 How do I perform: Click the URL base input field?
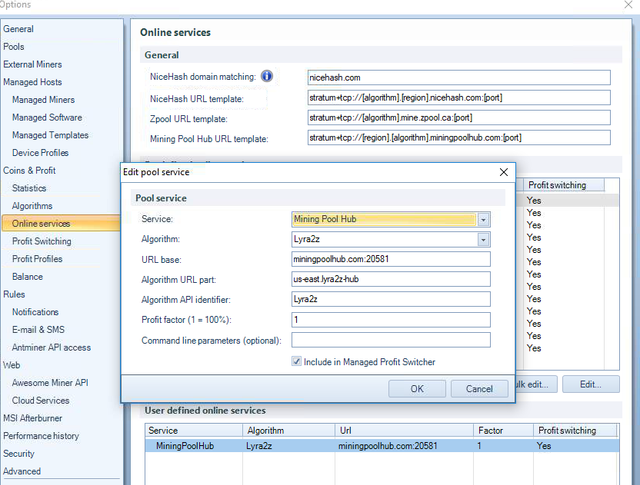click(391, 259)
